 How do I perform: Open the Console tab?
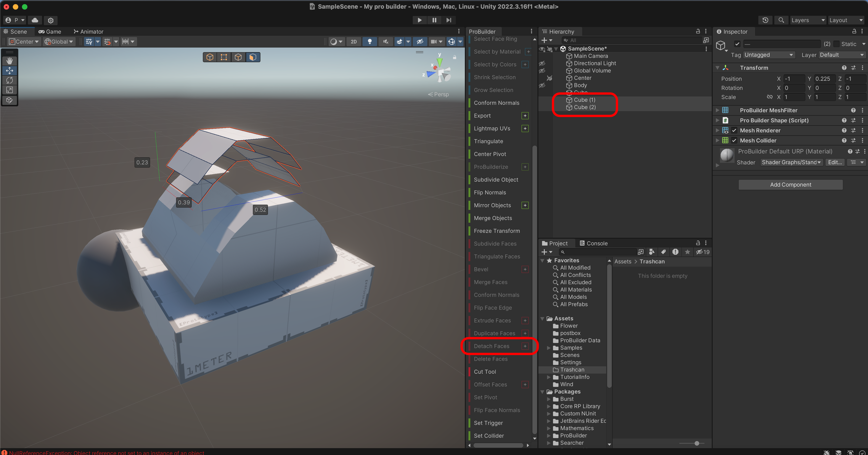click(593, 243)
